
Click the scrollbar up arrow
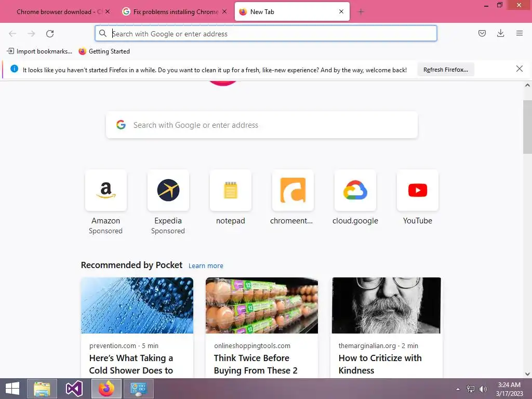point(527,85)
